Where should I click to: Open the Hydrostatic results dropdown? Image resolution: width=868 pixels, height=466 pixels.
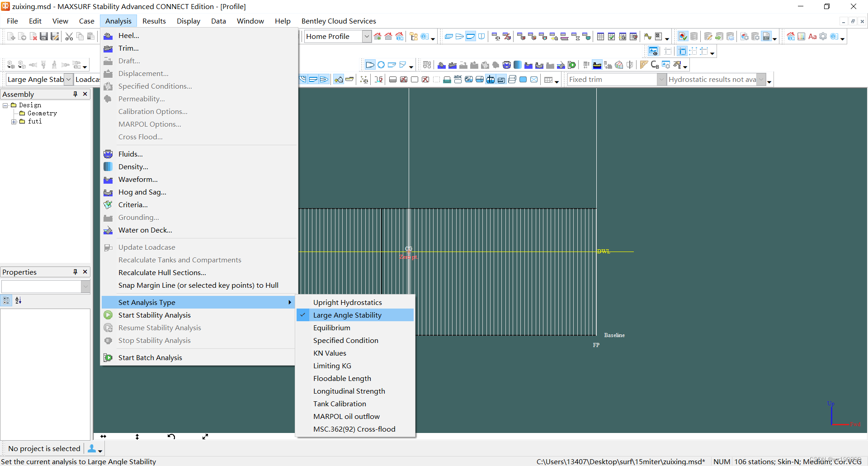pyautogui.click(x=761, y=80)
